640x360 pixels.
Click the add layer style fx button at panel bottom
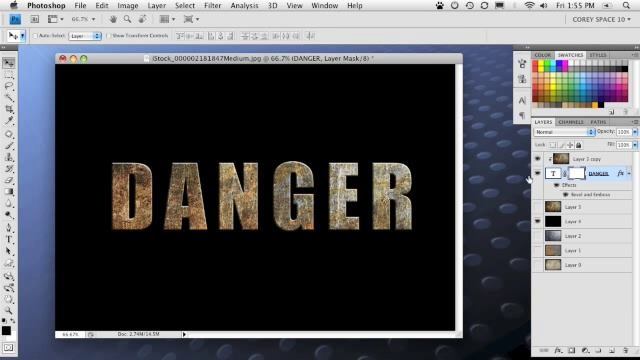(558, 351)
